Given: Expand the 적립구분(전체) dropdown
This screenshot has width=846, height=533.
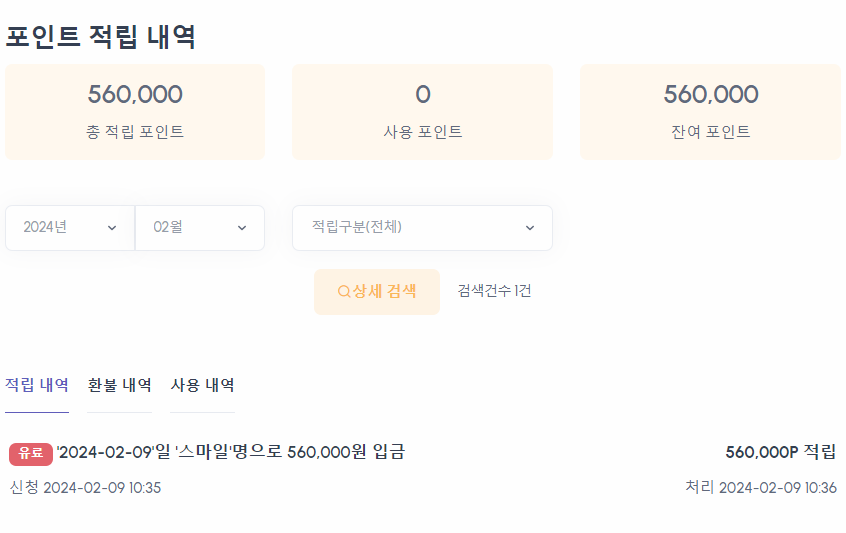Looking at the screenshot, I should 422,227.
